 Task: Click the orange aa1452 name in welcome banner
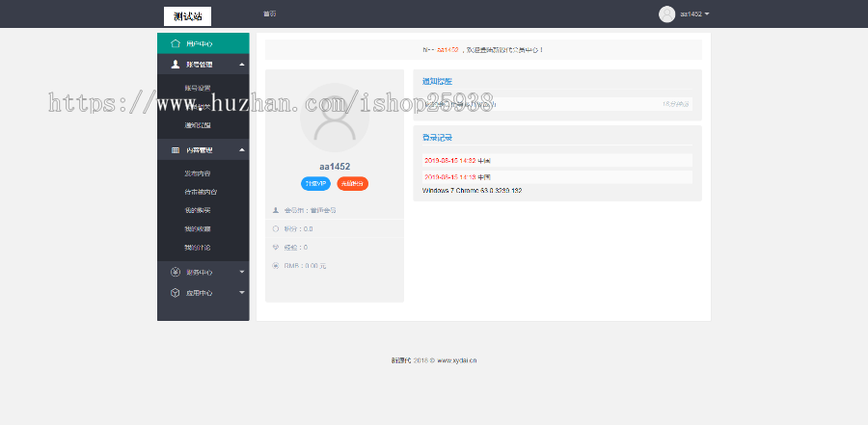pyautogui.click(x=448, y=50)
